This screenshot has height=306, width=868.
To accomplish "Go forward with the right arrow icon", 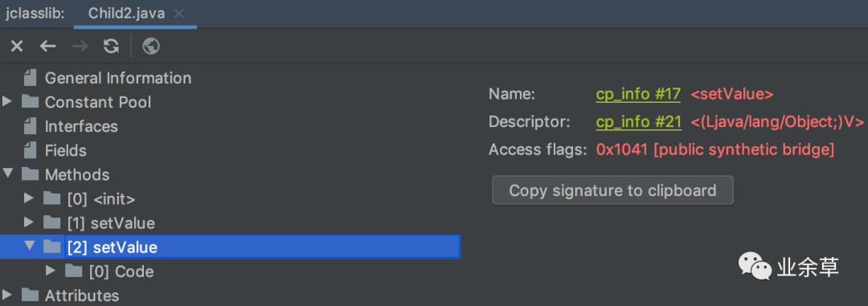I will pos(80,47).
